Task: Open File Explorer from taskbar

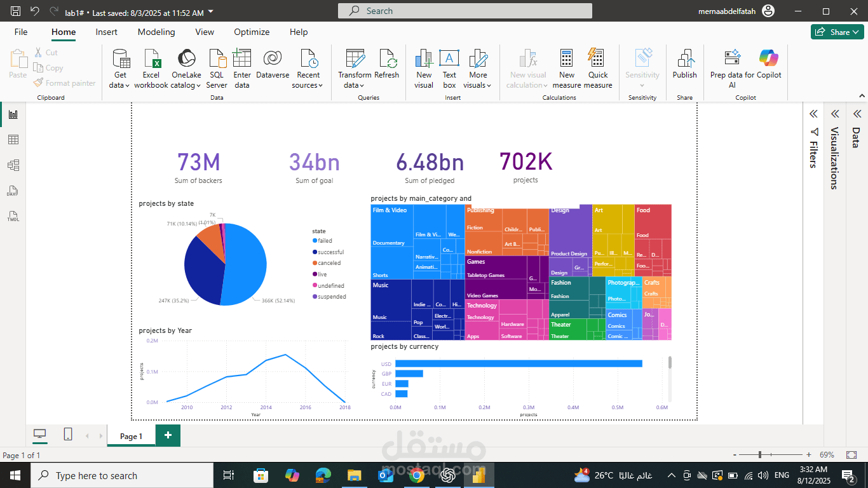Action: [x=355, y=475]
